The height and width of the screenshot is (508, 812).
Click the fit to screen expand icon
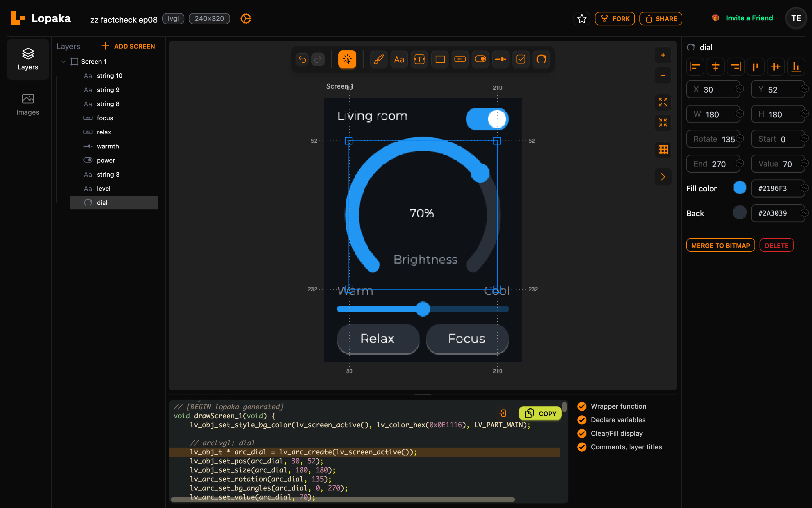tap(663, 102)
